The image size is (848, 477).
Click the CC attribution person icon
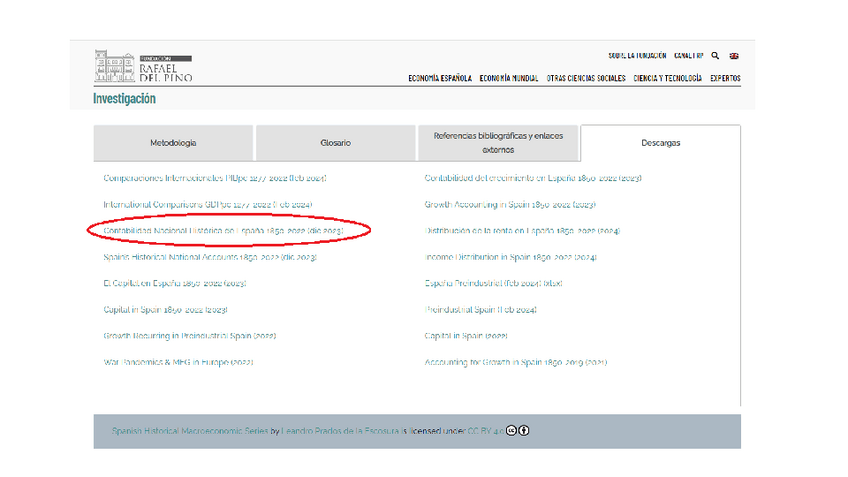point(523,431)
